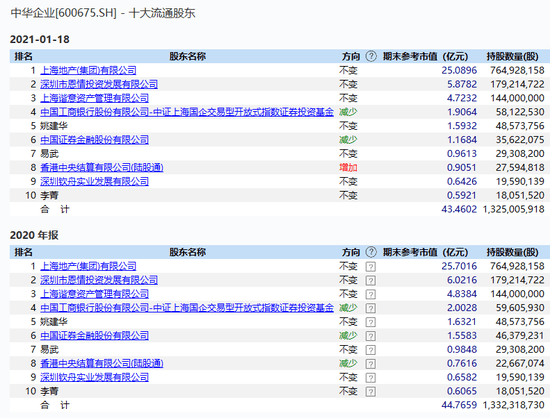Click question mark icon in 2020 row 10 李菁
This screenshot has width=550, height=418.
click(x=370, y=391)
